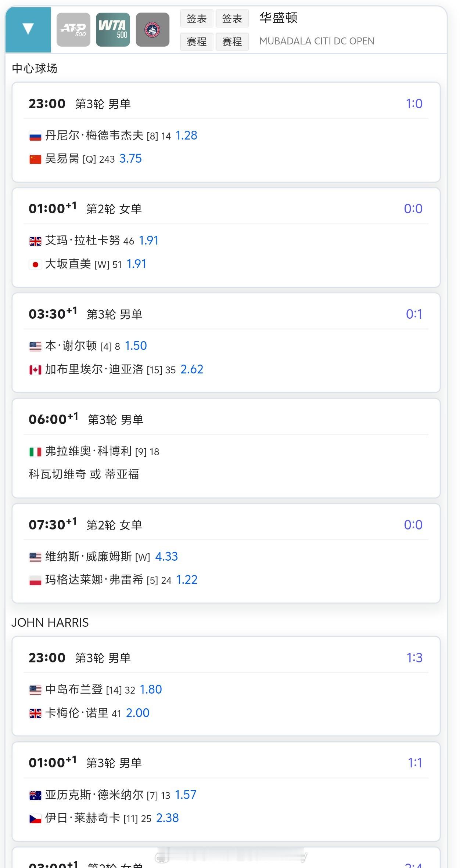Select the first 赛程 schedule tab
463x868 pixels.
pyautogui.click(x=197, y=41)
